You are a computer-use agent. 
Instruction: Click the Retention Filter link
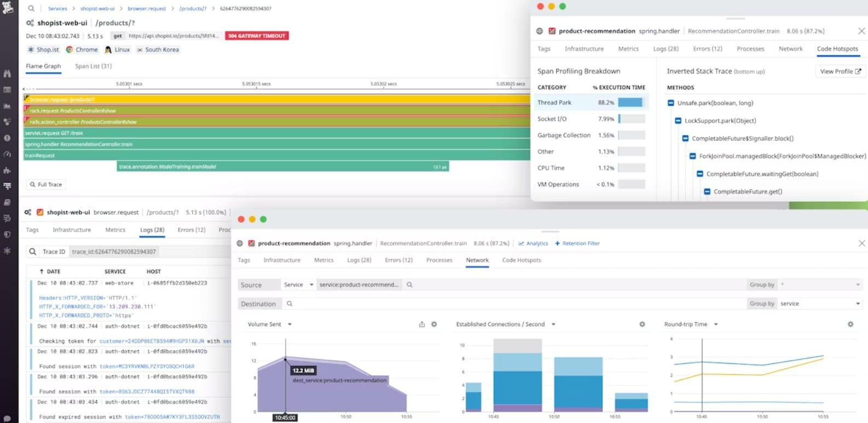click(577, 243)
